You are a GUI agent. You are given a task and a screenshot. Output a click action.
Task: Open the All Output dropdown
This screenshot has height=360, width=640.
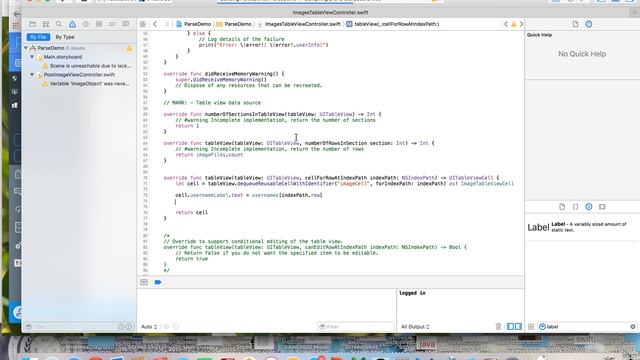tap(415, 327)
